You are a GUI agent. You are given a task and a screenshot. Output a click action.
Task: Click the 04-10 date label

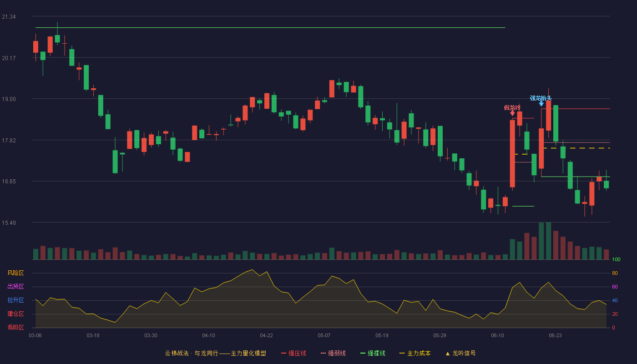pos(208,335)
